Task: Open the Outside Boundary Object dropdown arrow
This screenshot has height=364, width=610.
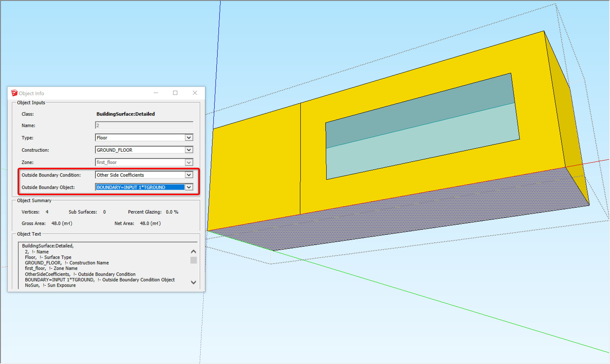Action: (x=189, y=187)
